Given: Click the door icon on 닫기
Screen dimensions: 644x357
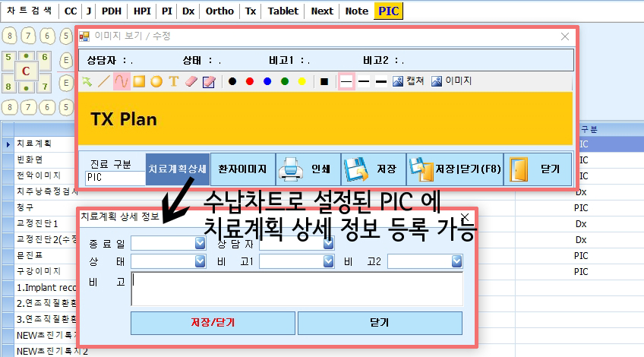Looking at the screenshot, I should [519, 169].
